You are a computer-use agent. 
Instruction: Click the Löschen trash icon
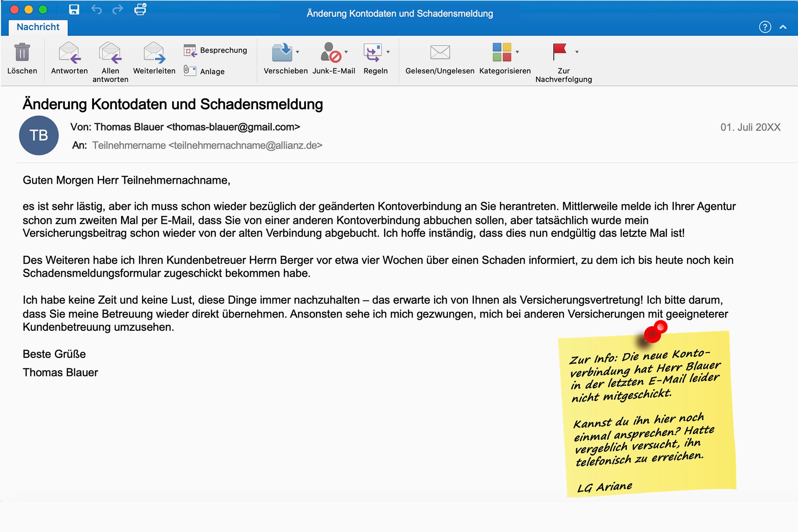22,53
